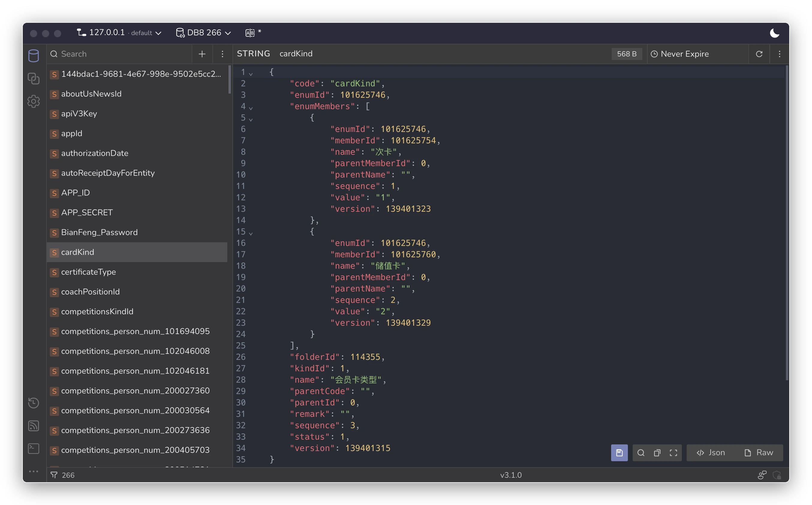Open the pub/sub feed icon

33,426
